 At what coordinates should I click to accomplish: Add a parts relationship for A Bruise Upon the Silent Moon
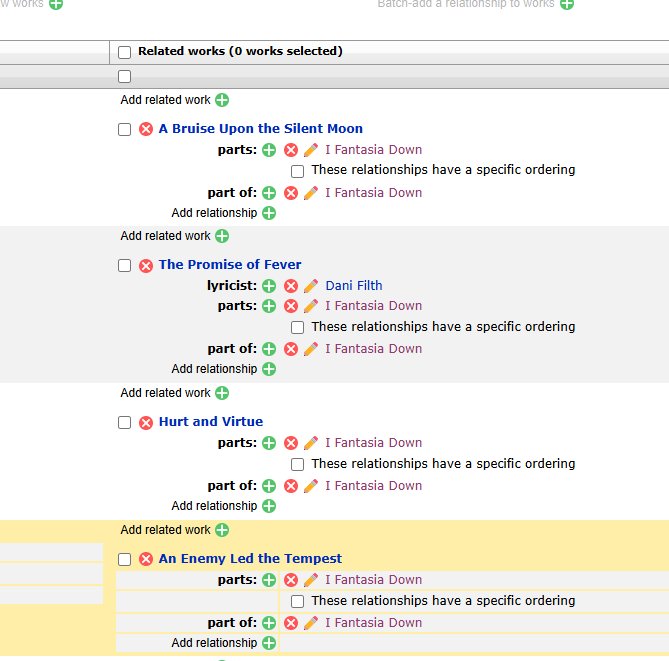269,150
